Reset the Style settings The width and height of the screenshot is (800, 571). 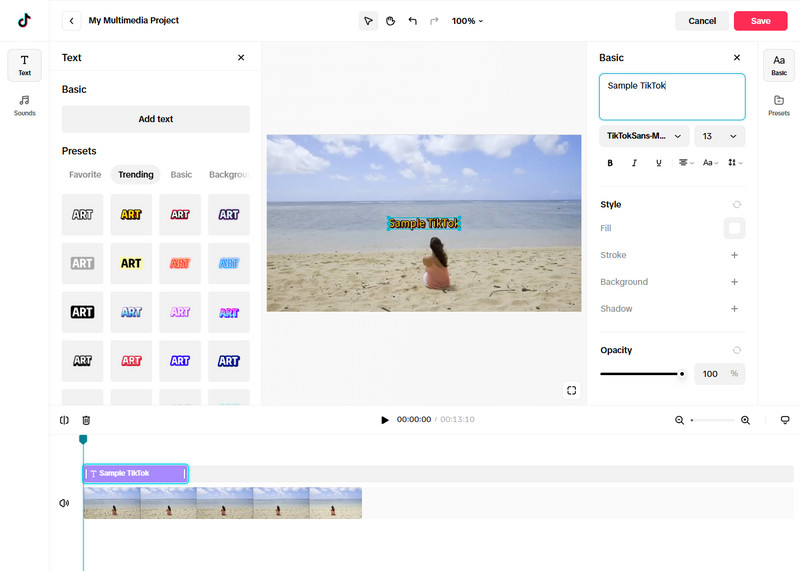click(x=737, y=205)
